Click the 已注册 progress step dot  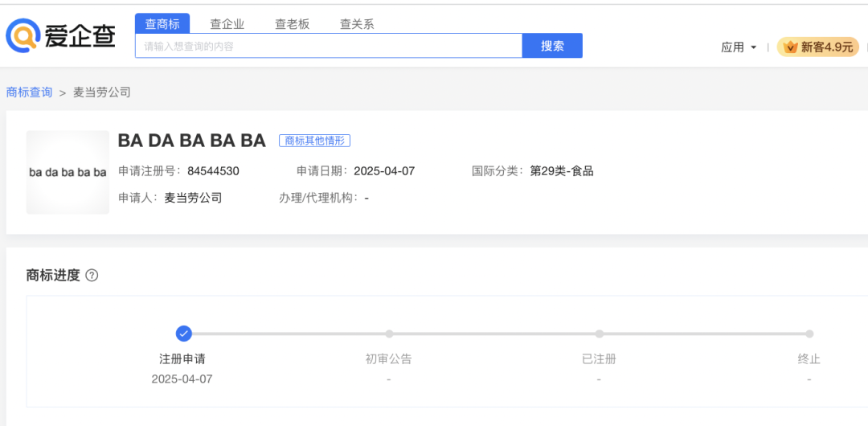point(599,334)
